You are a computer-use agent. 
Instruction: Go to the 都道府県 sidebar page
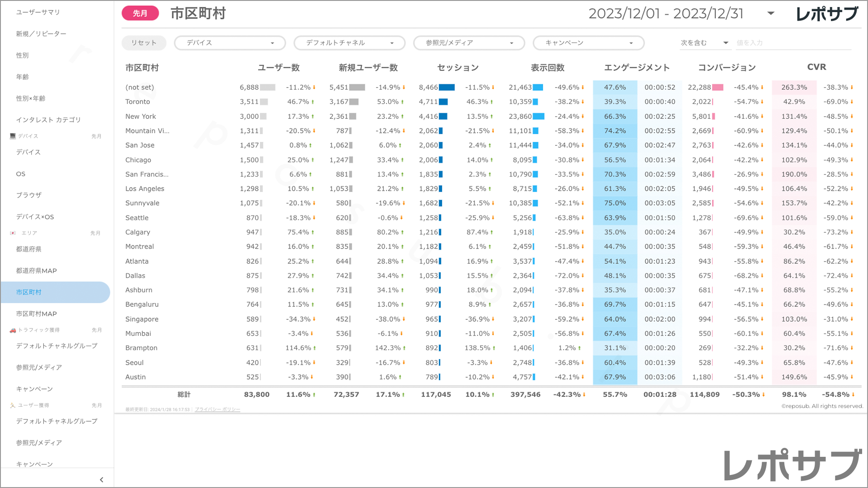pos(29,249)
